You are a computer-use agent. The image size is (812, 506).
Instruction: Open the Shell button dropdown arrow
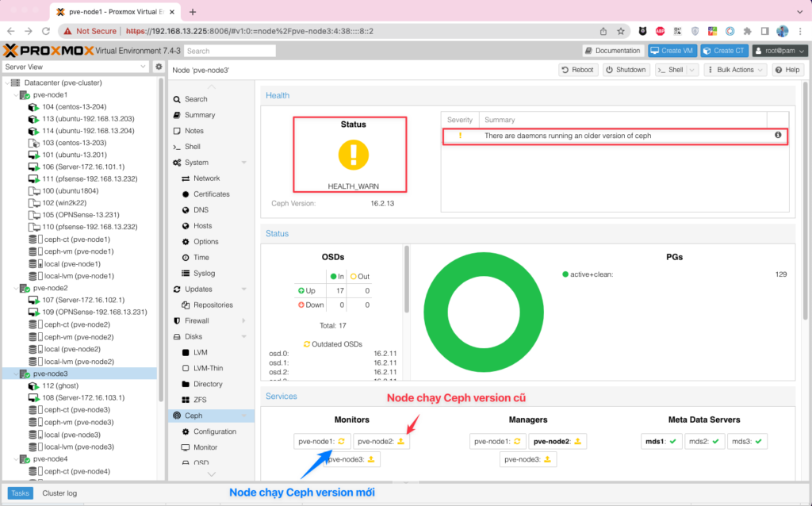click(x=693, y=70)
